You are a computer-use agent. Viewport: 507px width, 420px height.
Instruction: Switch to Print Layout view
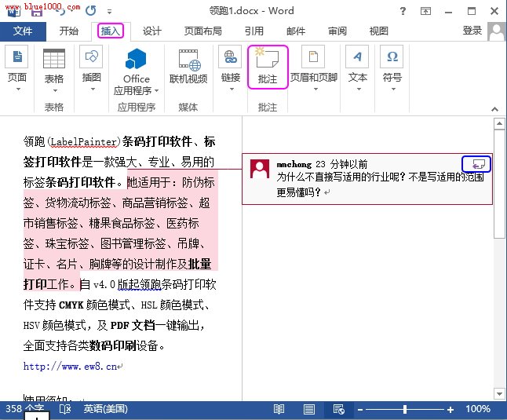(308, 409)
